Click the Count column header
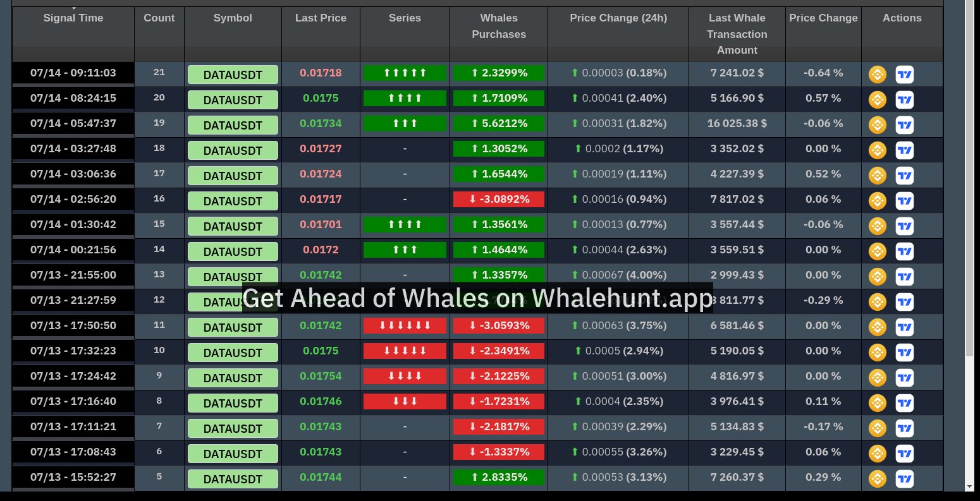 (x=159, y=34)
